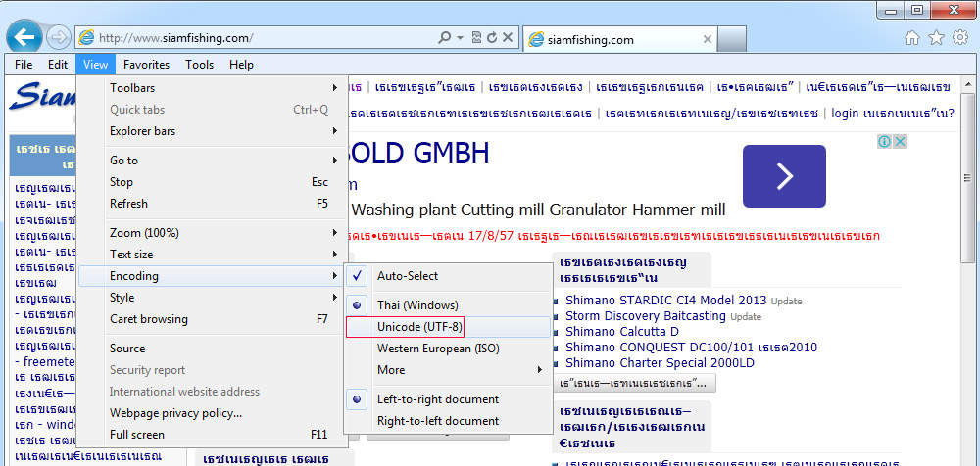This screenshot has width=980, height=466.
Task: Select Western European (ISO) encoding
Action: [448, 349]
